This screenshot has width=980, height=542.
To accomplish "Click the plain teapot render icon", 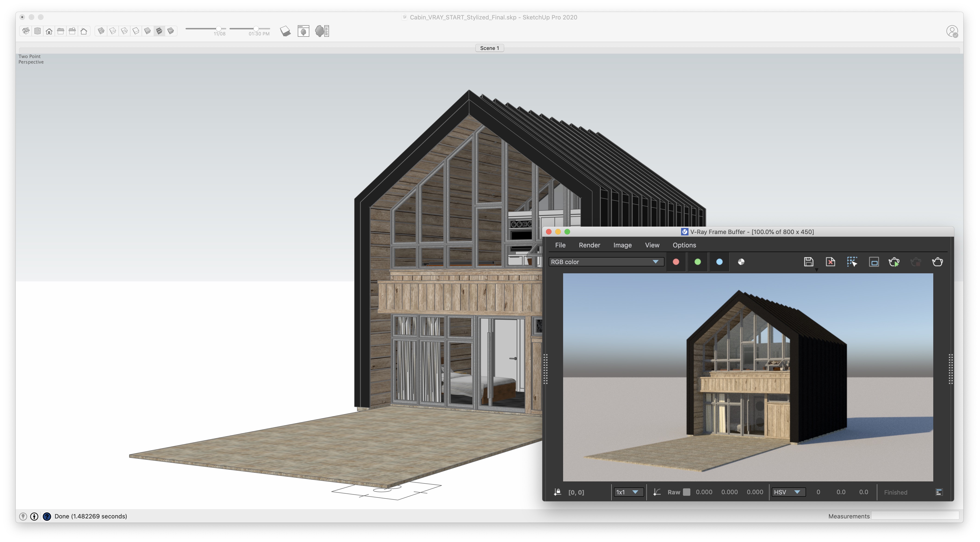I will coord(937,262).
